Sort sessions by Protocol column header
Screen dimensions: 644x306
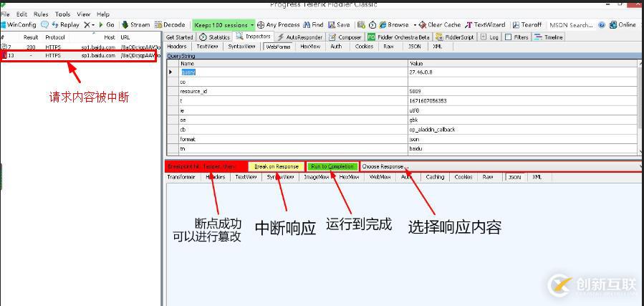[x=55, y=37]
